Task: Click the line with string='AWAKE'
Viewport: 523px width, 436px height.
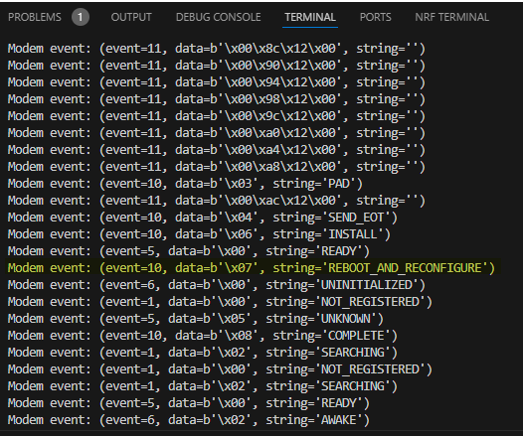Action: pyautogui.click(x=189, y=420)
